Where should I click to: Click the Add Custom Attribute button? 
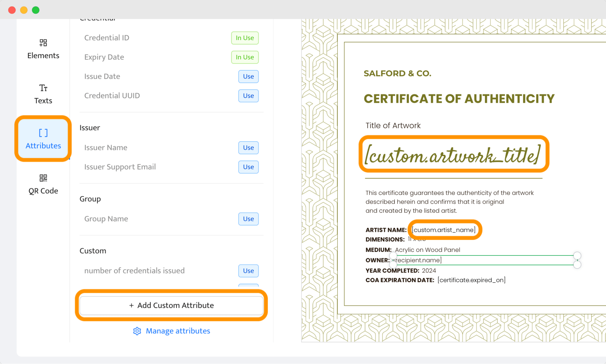click(172, 306)
